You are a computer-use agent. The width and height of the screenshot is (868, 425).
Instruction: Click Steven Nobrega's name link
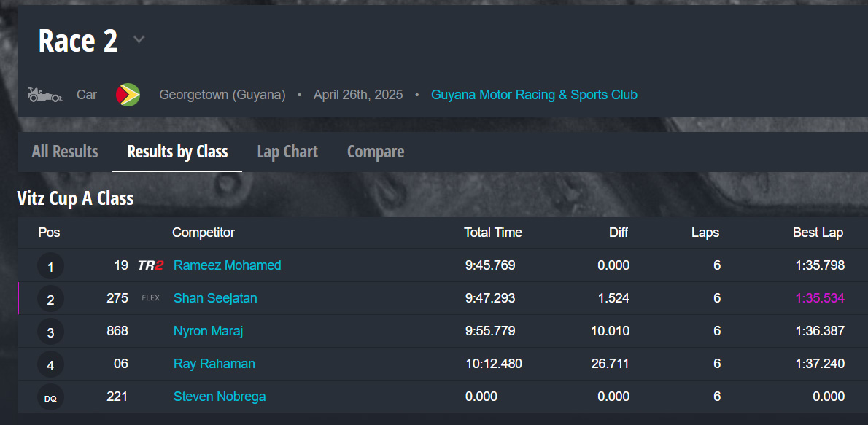(x=220, y=397)
